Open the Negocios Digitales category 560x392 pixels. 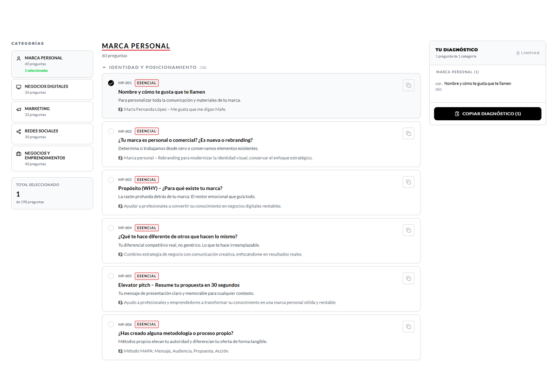52,89
